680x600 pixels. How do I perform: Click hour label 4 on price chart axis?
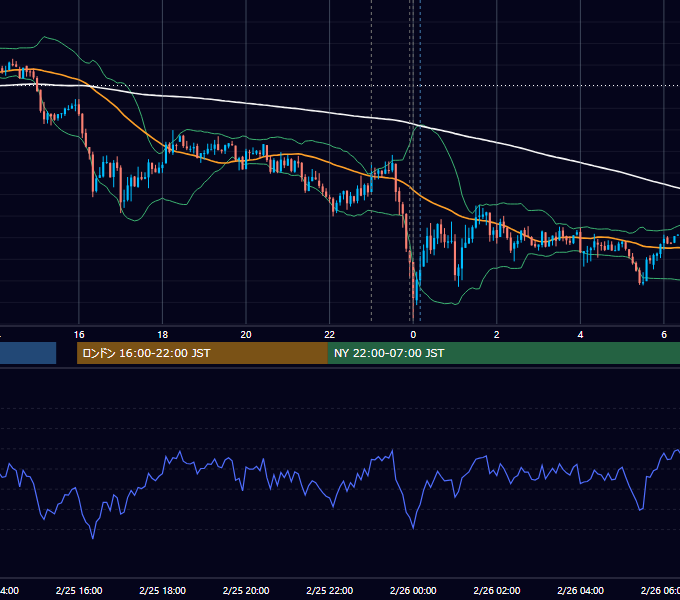[x=580, y=335]
